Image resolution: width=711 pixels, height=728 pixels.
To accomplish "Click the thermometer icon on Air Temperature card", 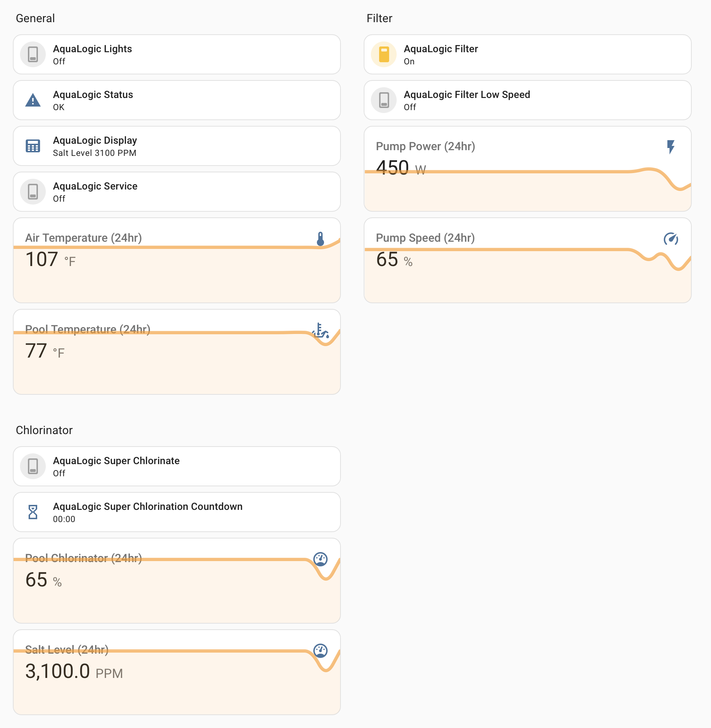I will 320,239.
